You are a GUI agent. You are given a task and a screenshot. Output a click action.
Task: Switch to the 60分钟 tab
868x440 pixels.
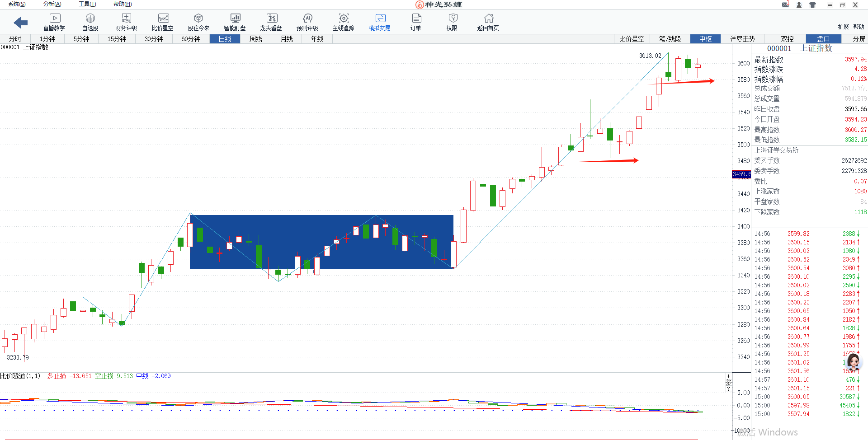[191, 39]
